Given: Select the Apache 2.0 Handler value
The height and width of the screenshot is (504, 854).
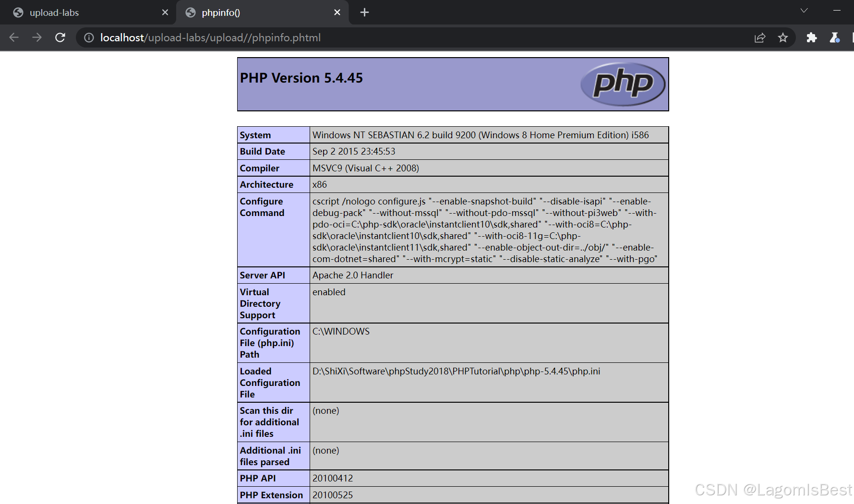Looking at the screenshot, I should click(x=353, y=276).
